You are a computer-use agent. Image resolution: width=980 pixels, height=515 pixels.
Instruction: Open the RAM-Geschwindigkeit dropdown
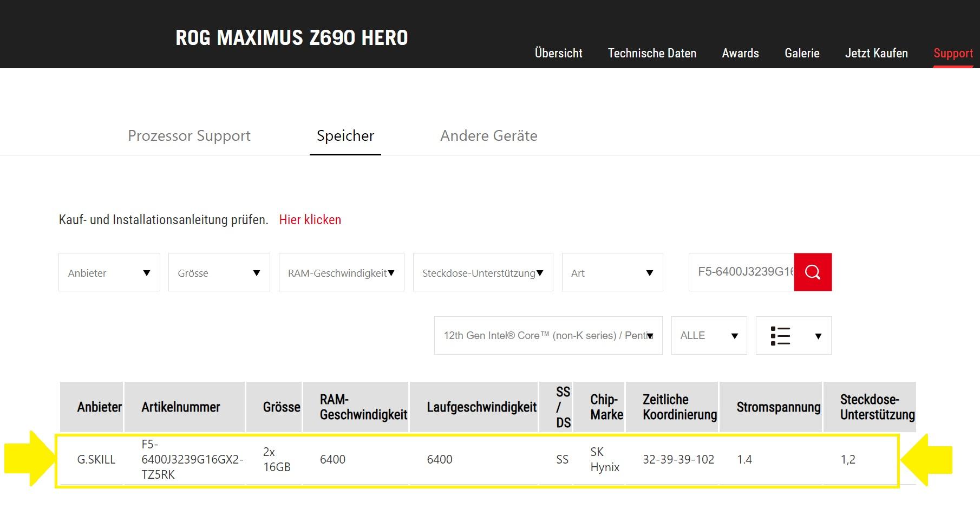[342, 272]
